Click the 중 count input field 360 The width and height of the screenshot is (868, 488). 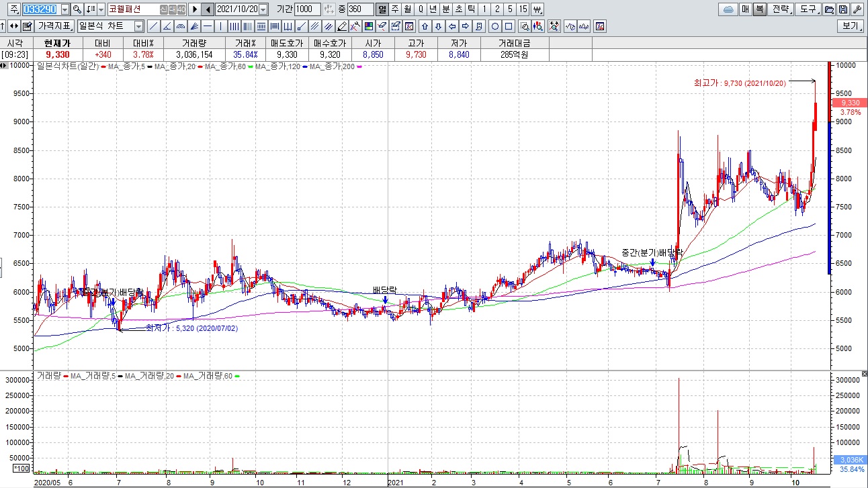point(361,9)
